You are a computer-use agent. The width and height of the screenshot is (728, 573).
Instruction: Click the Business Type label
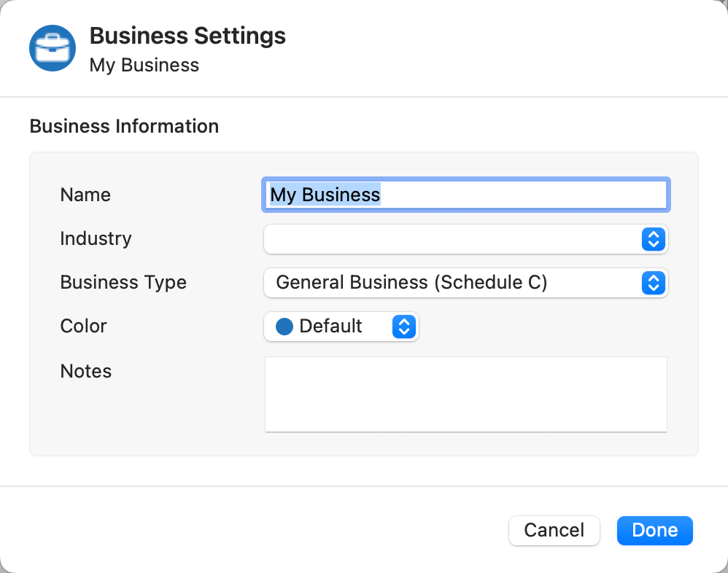click(x=123, y=282)
